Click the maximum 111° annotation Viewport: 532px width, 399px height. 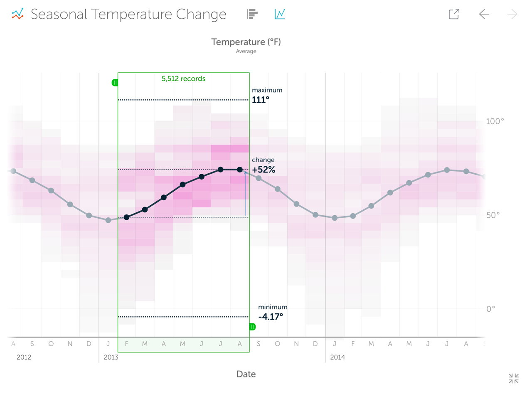coord(266,95)
